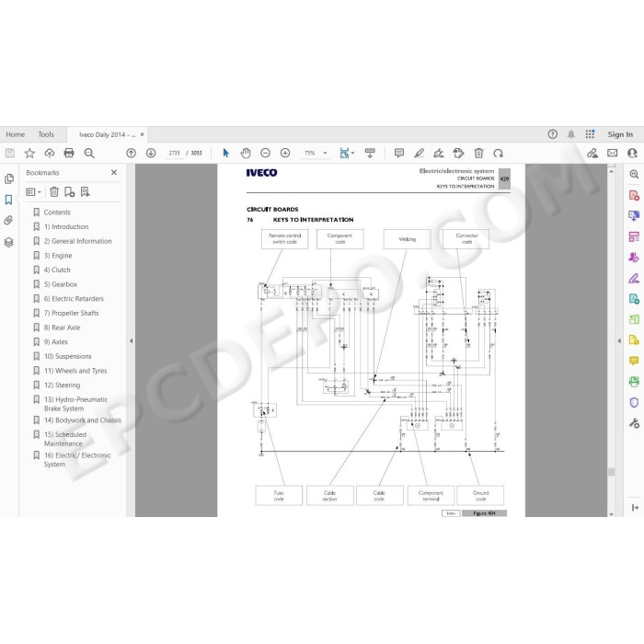Screen dimensions: 644x644
Task: Open the apps grid icon
Action: [590, 134]
